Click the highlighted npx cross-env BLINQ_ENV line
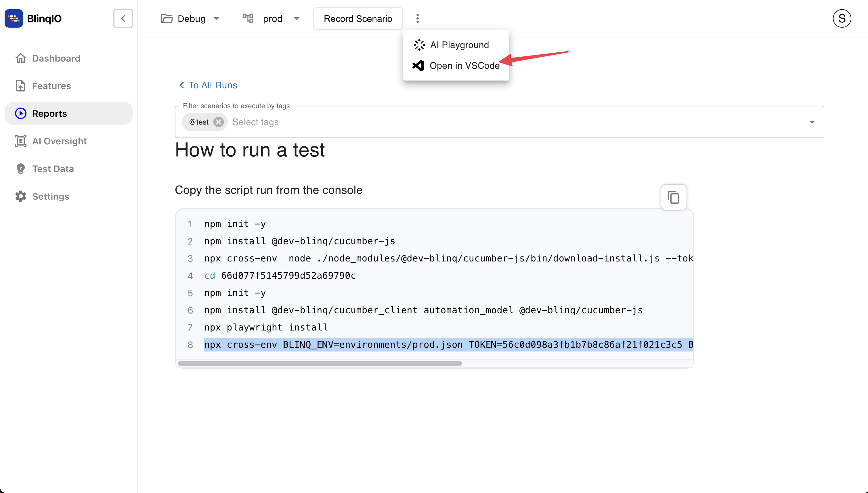The image size is (868, 493). [449, 344]
